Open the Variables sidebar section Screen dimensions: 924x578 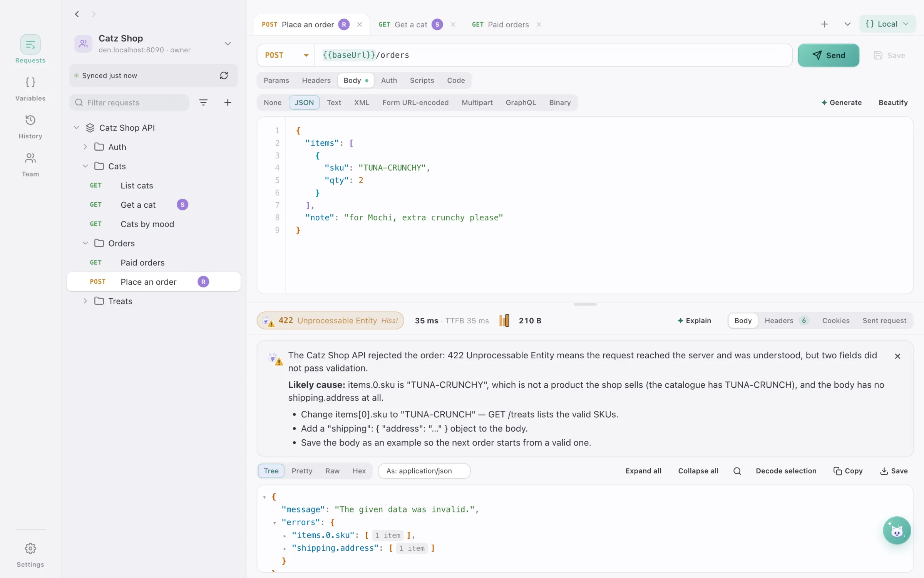tap(30, 89)
